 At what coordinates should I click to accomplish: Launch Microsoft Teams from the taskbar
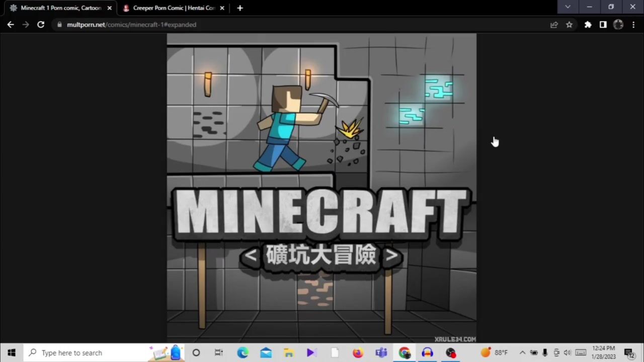pyautogui.click(x=381, y=352)
